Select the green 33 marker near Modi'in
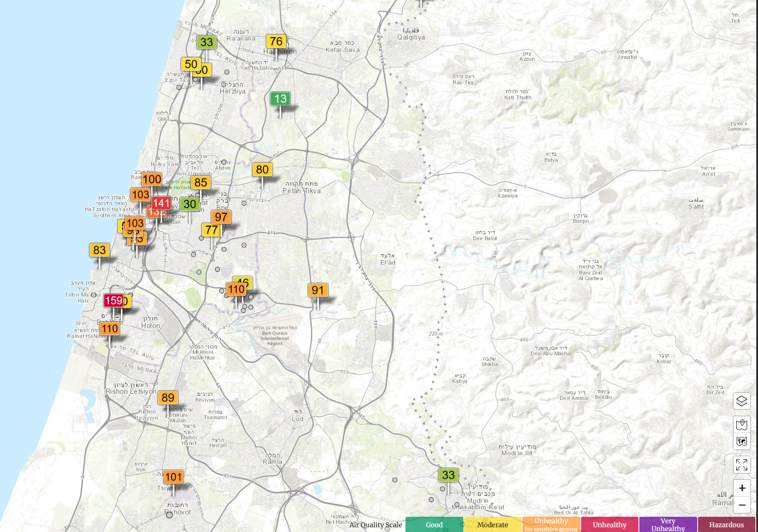Viewport: 758px width, 532px height. pyautogui.click(x=448, y=475)
